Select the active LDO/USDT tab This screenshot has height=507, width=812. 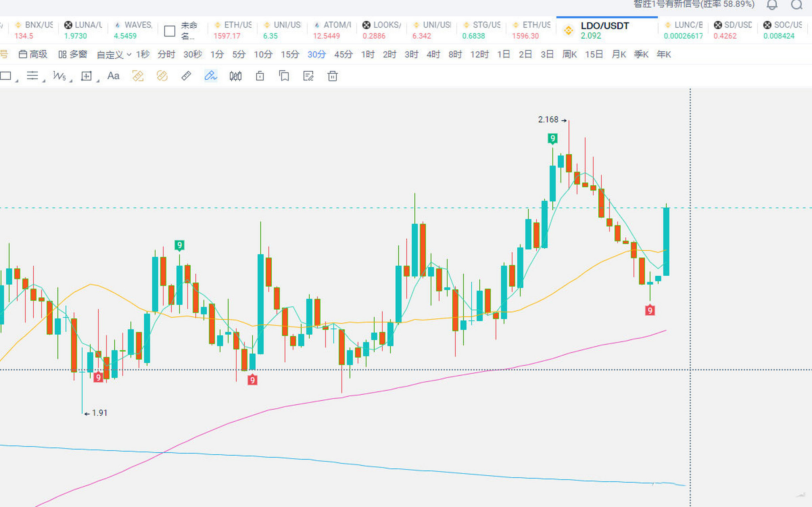pyautogui.click(x=607, y=30)
